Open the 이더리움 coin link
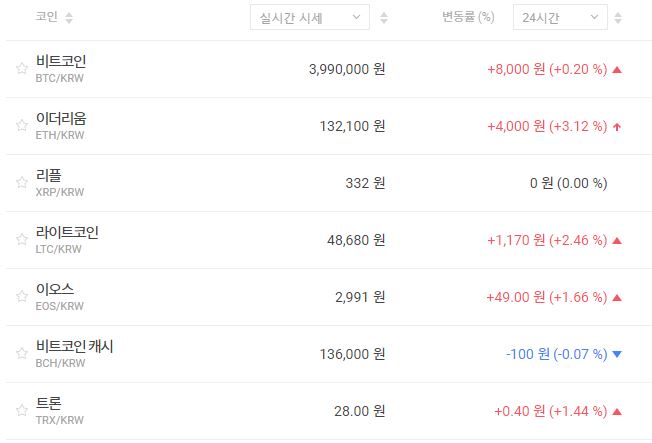This screenshot has height=443, width=652. click(61, 119)
